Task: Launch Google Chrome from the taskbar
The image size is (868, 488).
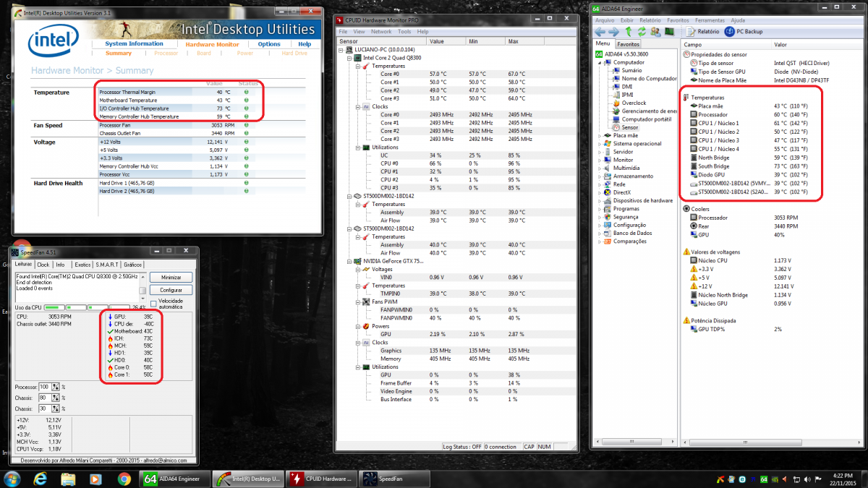Action: (x=124, y=478)
